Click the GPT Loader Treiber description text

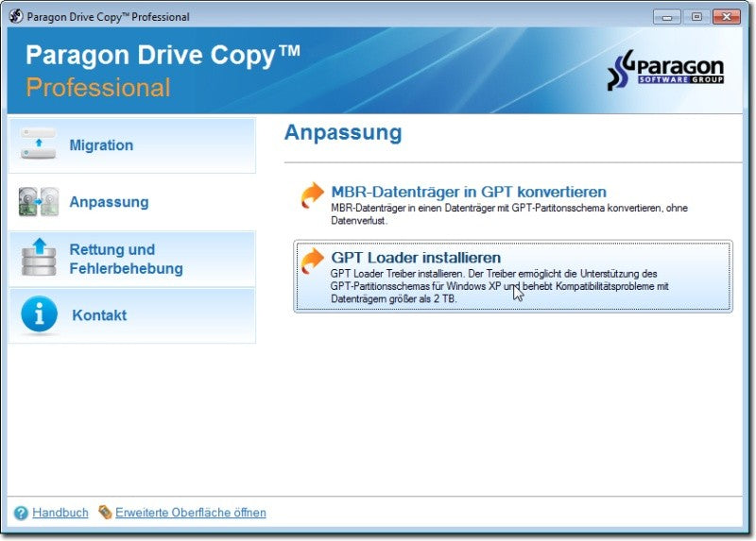500,286
